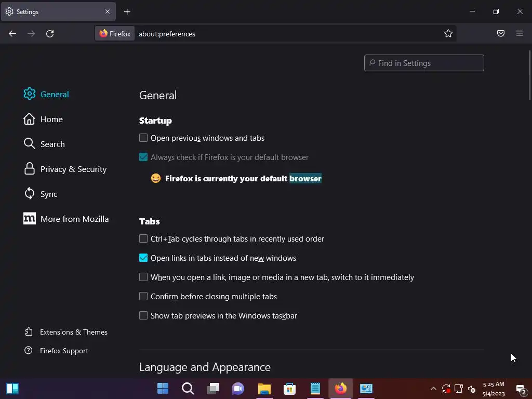
Task: Open the Notepad app in the taskbar
Action: tap(315, 389)
